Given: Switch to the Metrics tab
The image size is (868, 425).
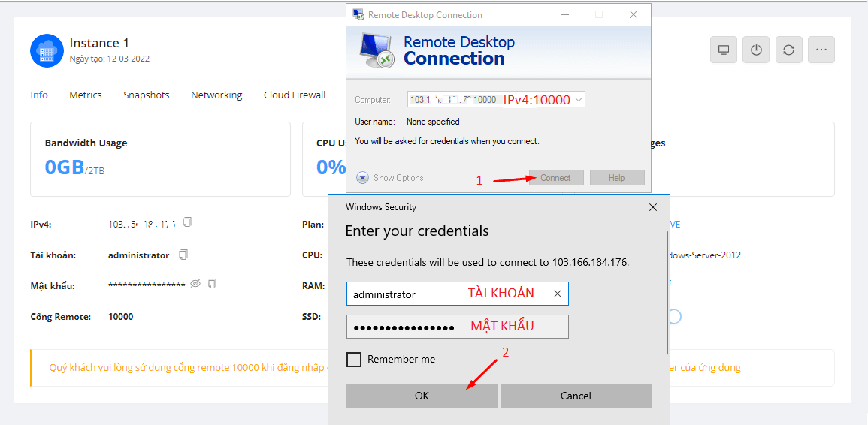Looking at the screenshot, I should tap(86, 95).
